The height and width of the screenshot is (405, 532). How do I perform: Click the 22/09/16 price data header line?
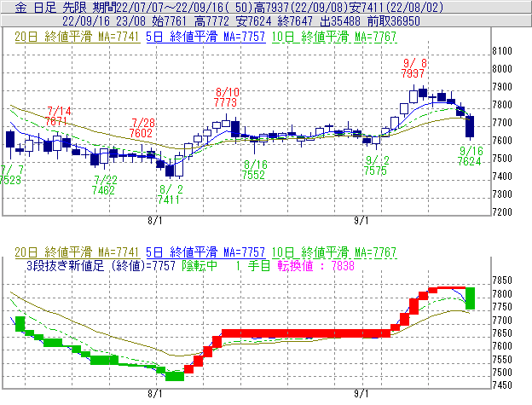[x=266, y=21]
